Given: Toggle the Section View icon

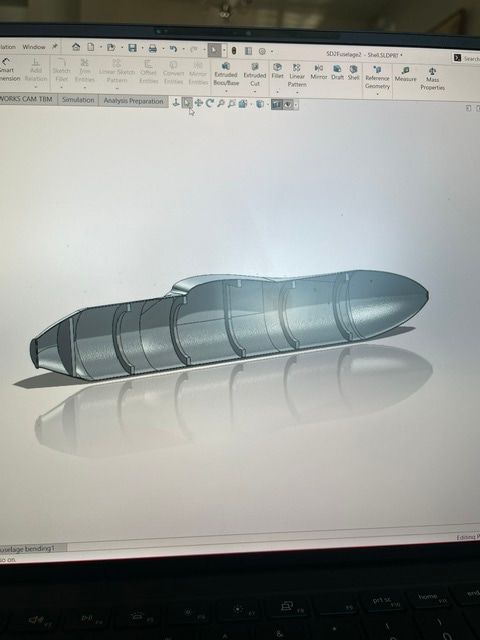Looking at the screenshot, I should click(x=277, y=105).
